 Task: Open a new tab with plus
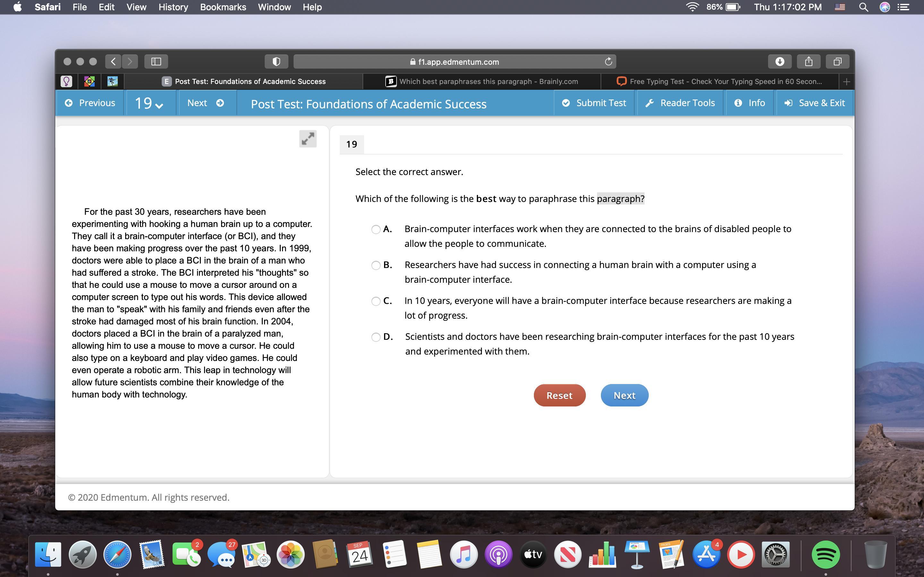click(x=846, y=82)
